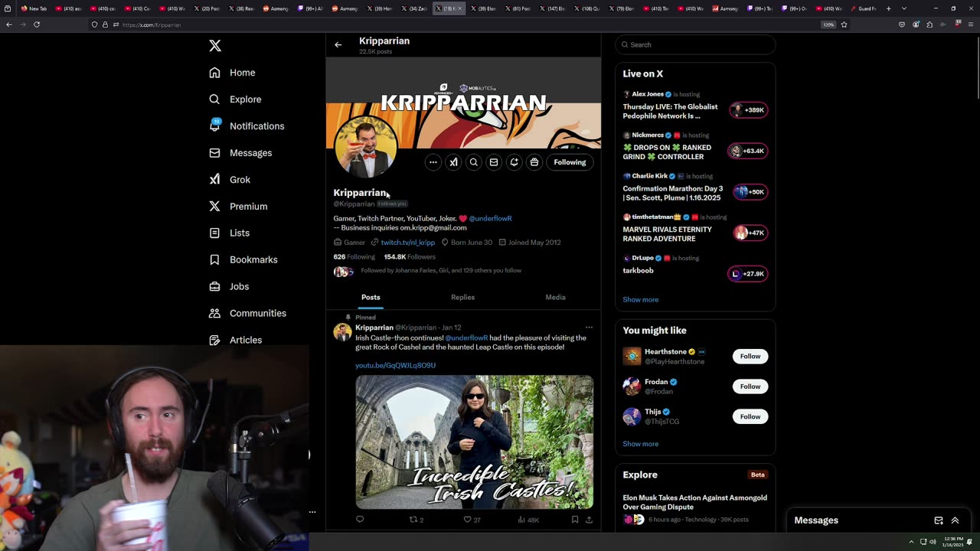
Task: Open a new browser tab
Action: [888, 8]
